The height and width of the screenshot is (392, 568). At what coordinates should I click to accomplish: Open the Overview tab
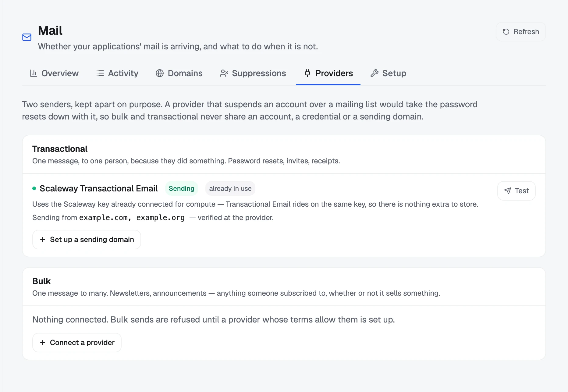tap(54, 73)
